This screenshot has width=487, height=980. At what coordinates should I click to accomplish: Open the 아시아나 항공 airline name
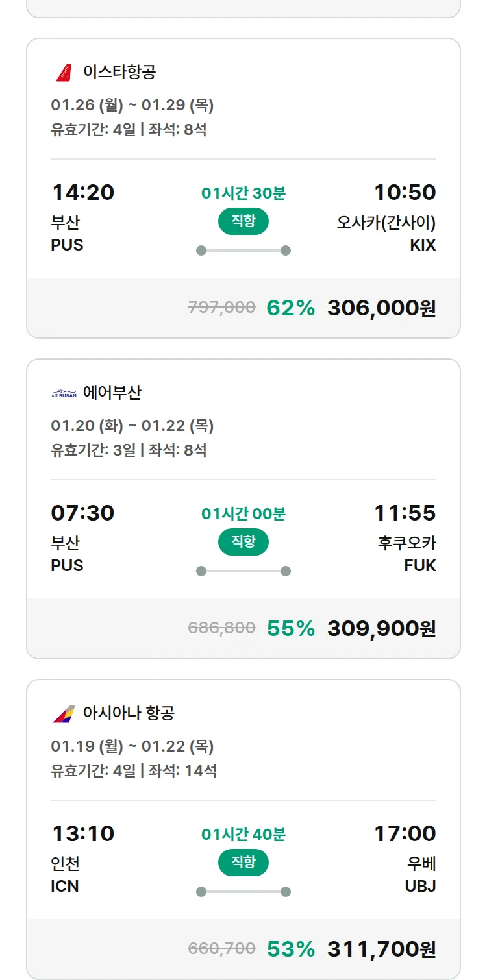click(x=129, y=713)
